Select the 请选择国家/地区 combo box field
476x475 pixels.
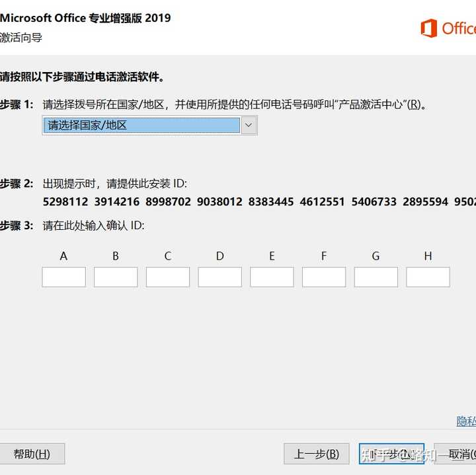(149, 125)
